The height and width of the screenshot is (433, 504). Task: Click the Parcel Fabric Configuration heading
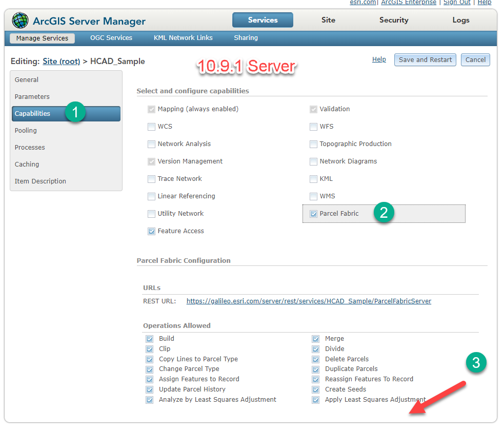184,260
